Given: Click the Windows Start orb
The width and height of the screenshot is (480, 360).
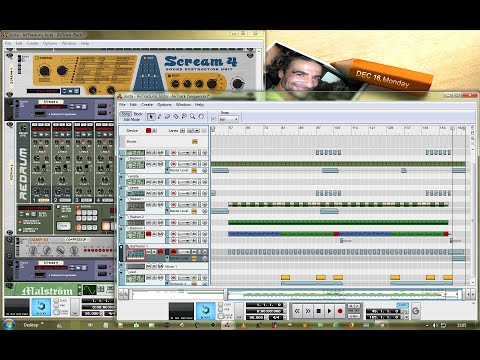Looking at the screenshot, I should [x=9, y=324].
